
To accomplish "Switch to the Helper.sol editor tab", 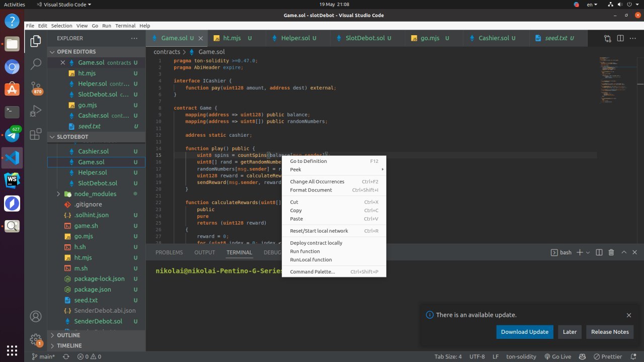I will pos(295,38).
